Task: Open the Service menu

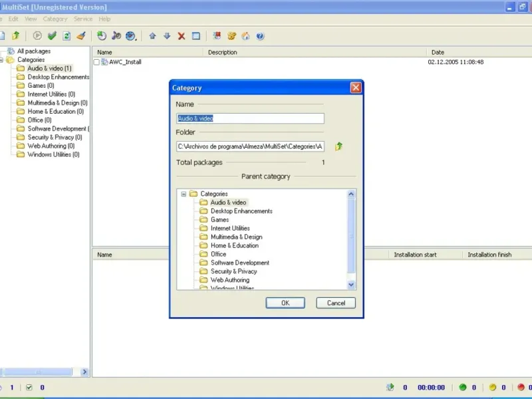Action: 83,19
